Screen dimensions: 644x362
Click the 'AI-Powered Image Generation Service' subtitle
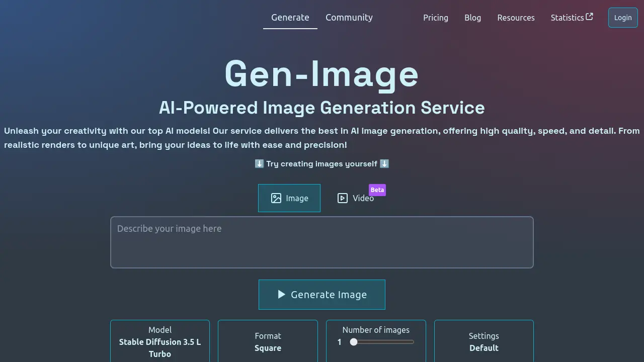(x=322, y=108)
